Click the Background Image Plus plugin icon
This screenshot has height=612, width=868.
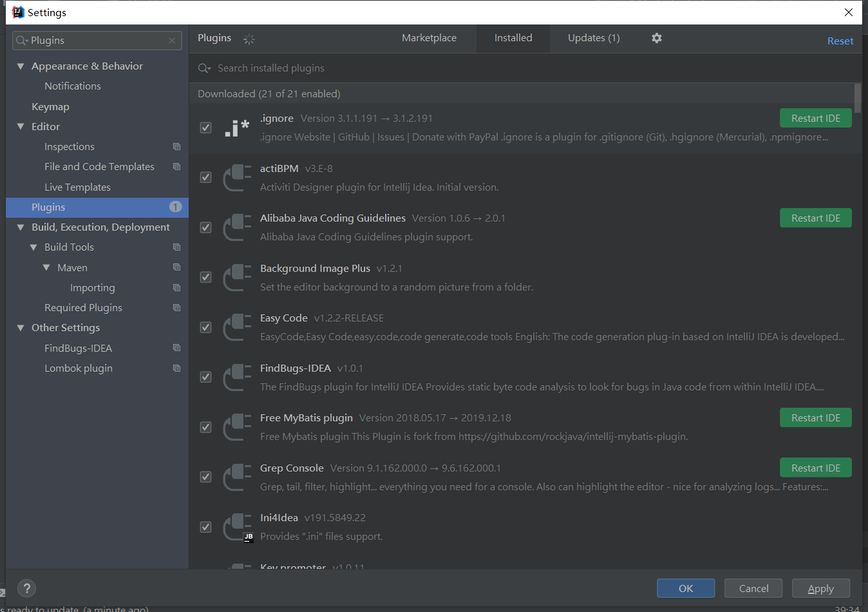point(237,278)
